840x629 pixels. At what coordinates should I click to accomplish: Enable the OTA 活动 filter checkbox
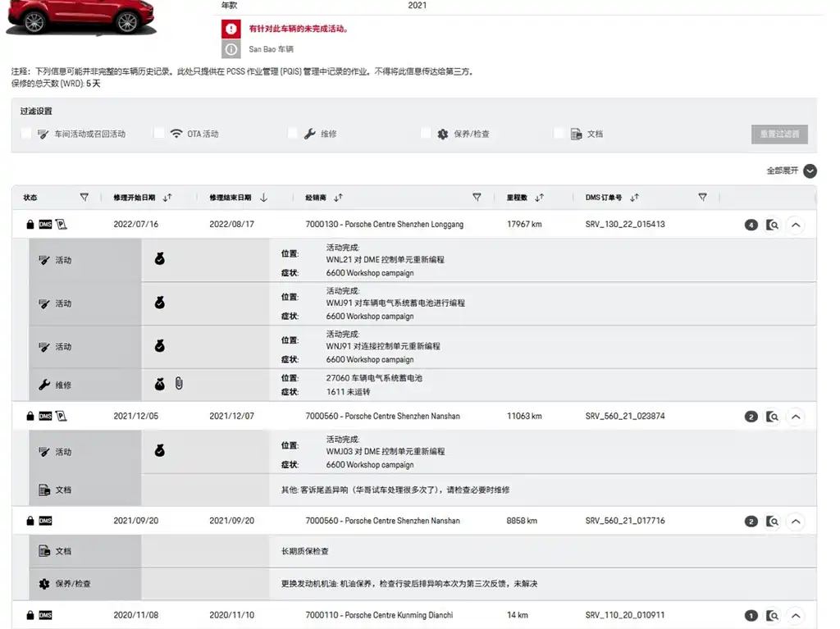click(x=159, y=134)
